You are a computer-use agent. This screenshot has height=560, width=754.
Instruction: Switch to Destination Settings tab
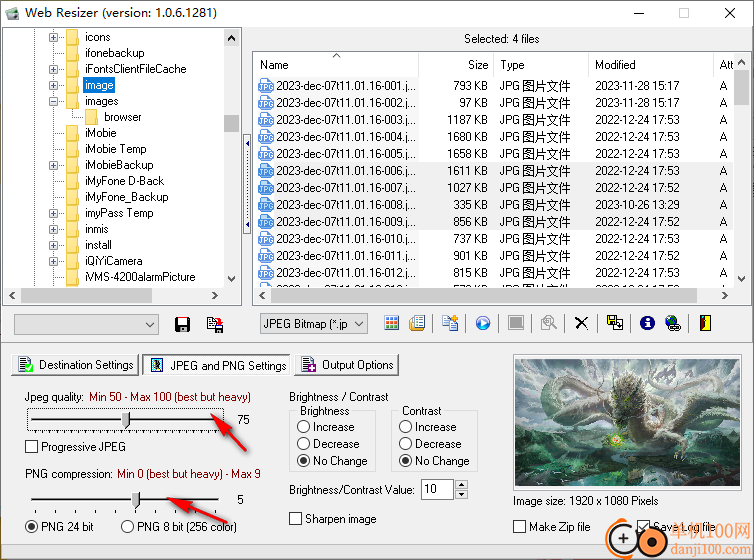coord(75,365)
